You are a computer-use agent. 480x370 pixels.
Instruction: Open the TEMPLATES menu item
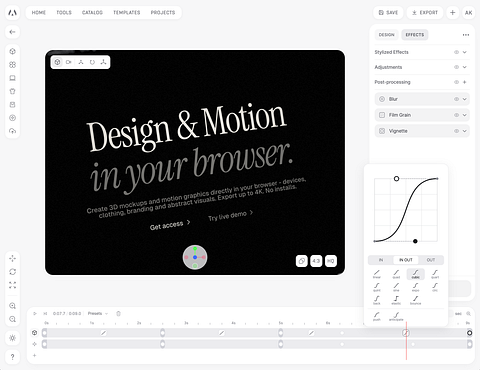[127, 13]
